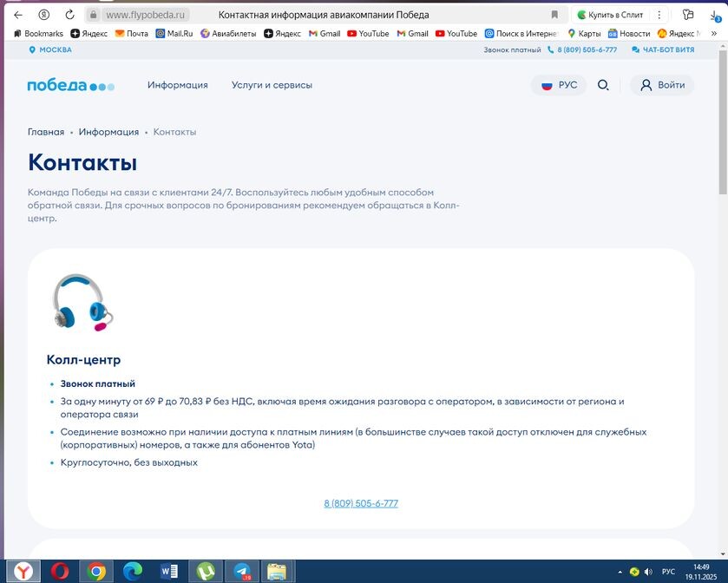
Task: Open the Поиск в Интернете bookmark
Action: (x=521, y=34)
